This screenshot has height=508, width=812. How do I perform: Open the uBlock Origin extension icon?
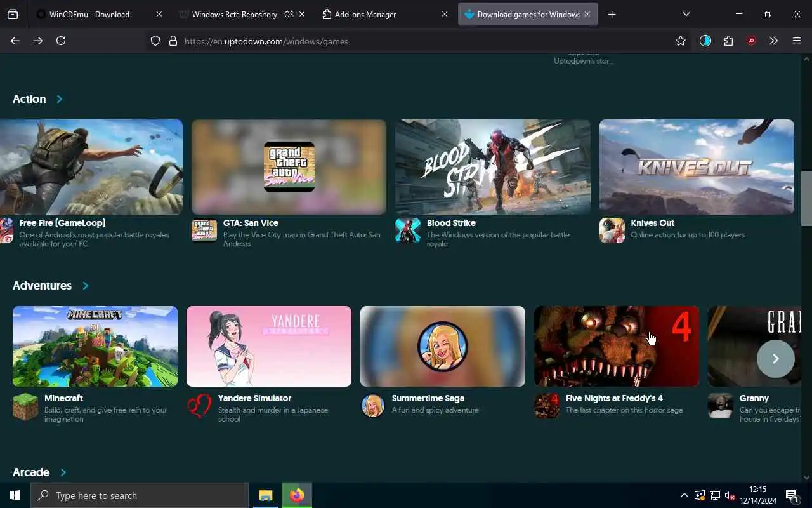pyautogui.click(x=751, y=41)
